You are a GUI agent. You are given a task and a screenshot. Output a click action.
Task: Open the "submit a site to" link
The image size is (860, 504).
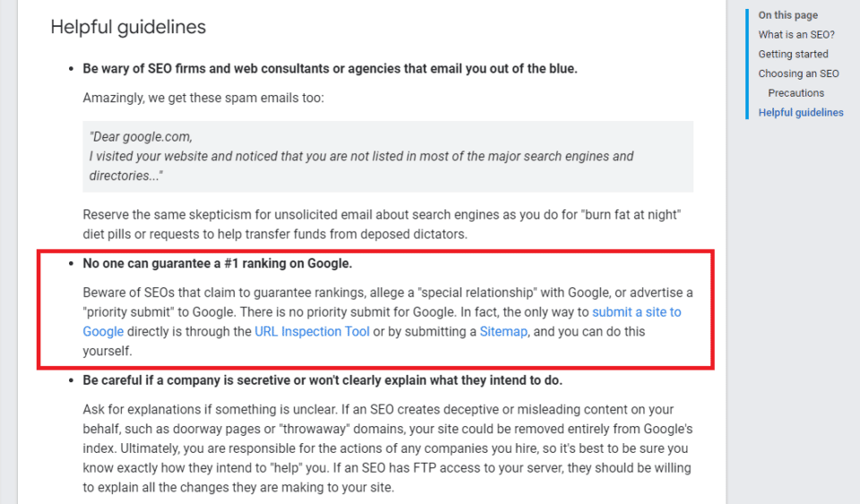click(x=636, y=312)
